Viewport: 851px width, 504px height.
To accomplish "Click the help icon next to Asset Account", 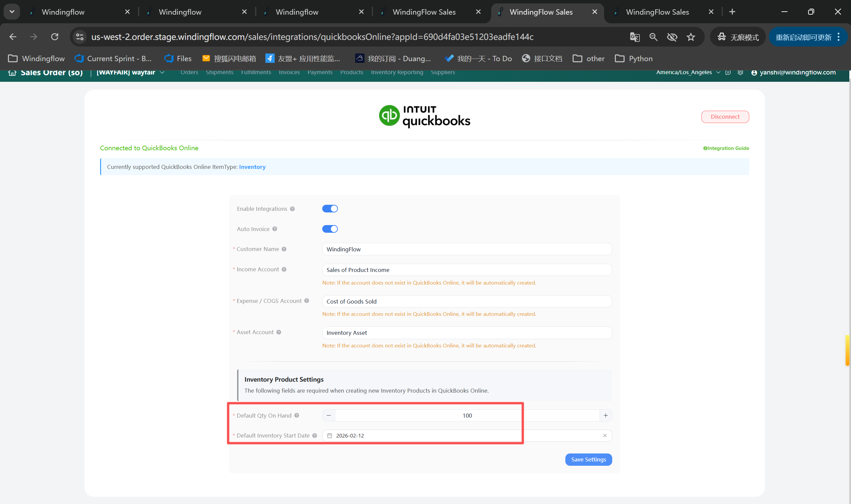I will click(279, 332).
